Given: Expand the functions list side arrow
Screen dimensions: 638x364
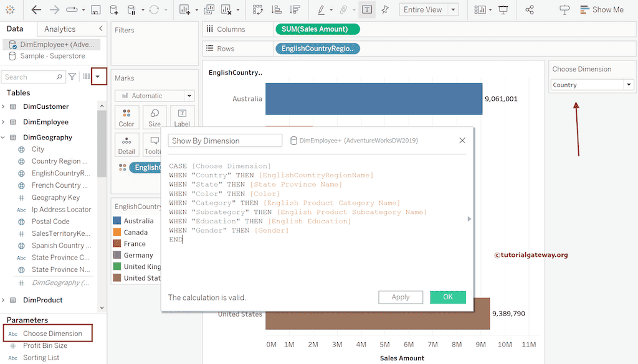Looking at the screenshot, I should [469, 219].
